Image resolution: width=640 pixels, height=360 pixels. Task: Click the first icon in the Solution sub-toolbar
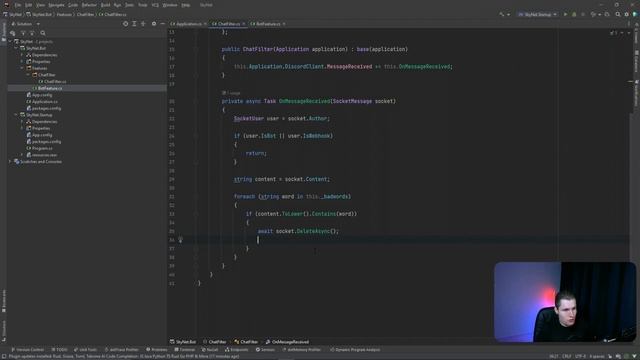coord(13,33)
